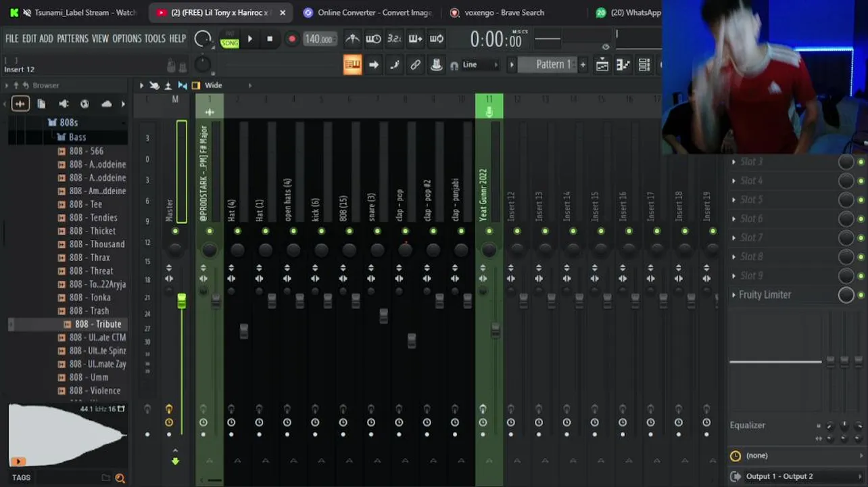868x487 pixels.
Task: Open the EDIT menu
Action: pyautogui.click(x=29, y=39)
